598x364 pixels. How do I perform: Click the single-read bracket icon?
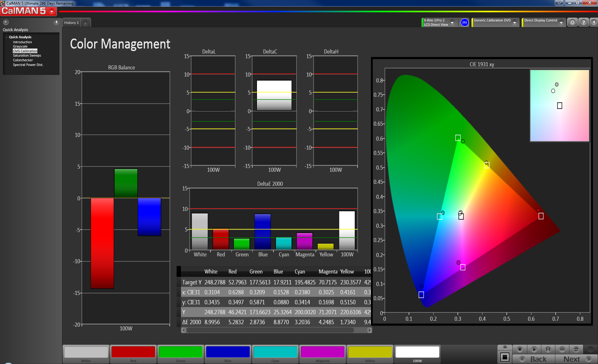coord(548,349)
